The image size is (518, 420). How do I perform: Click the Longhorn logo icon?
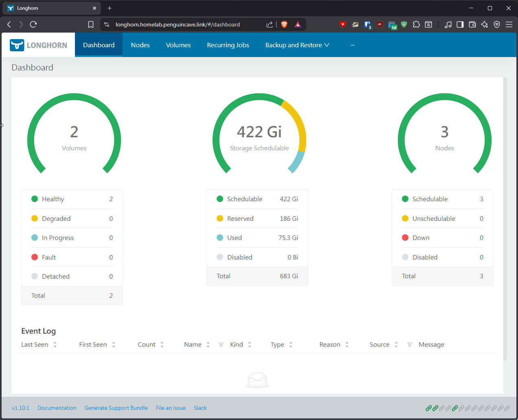pos(17,45)
